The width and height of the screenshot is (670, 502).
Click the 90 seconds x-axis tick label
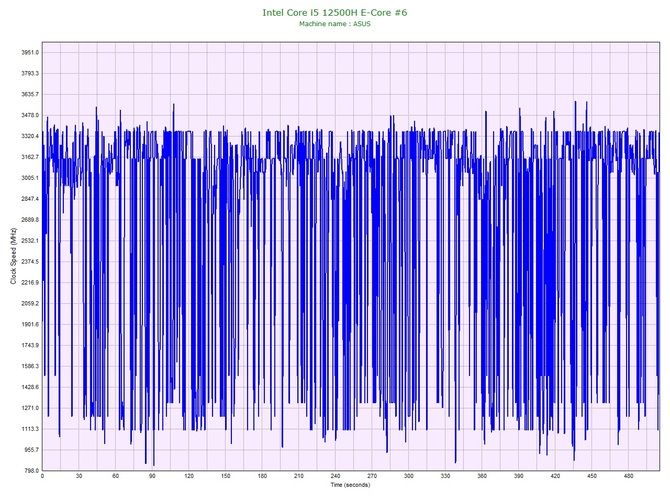[x=152, y=476]
